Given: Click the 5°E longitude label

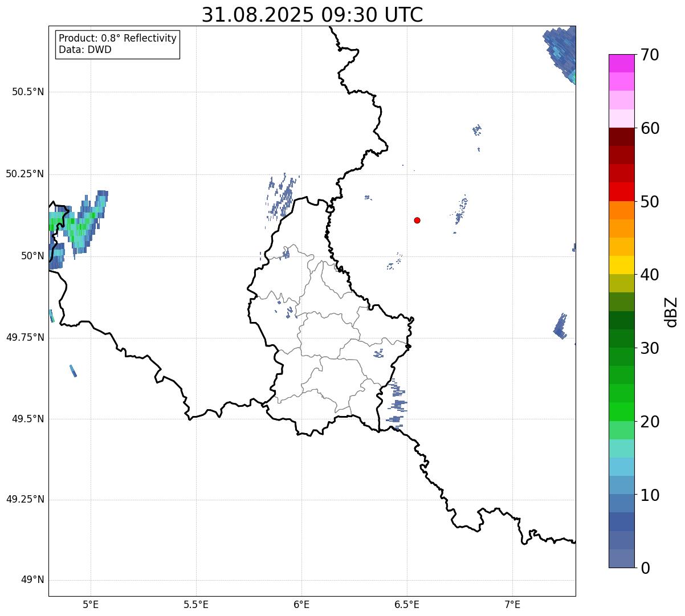Looking at the screenshot, I should (91, 604).
